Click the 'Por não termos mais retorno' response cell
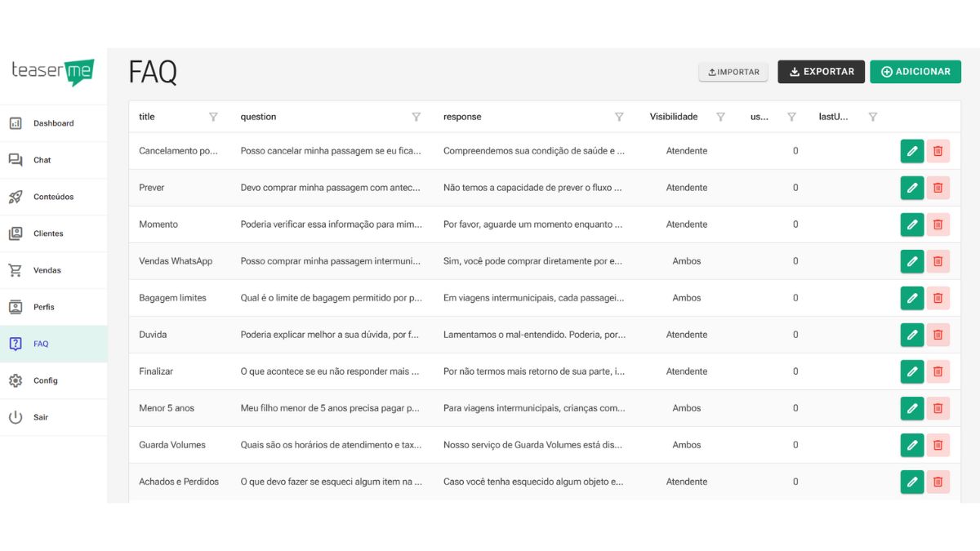This screenshot has height=551, width=980. click(534, 371)
